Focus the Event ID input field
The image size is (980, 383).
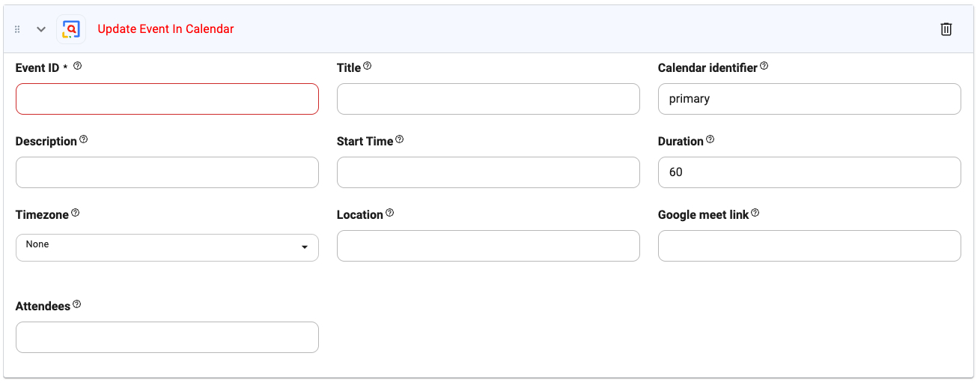point(167,99)
